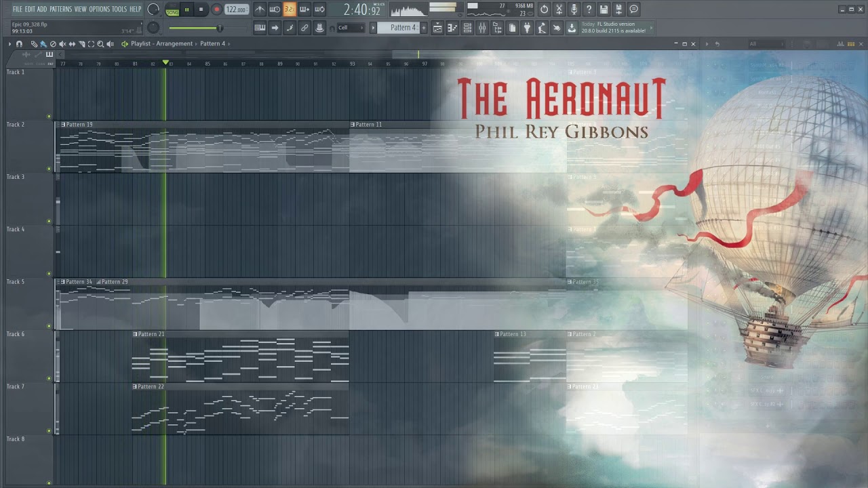Save project with the floppy disk icon
This screenshot has height=488, width=868.
[604, 9]
